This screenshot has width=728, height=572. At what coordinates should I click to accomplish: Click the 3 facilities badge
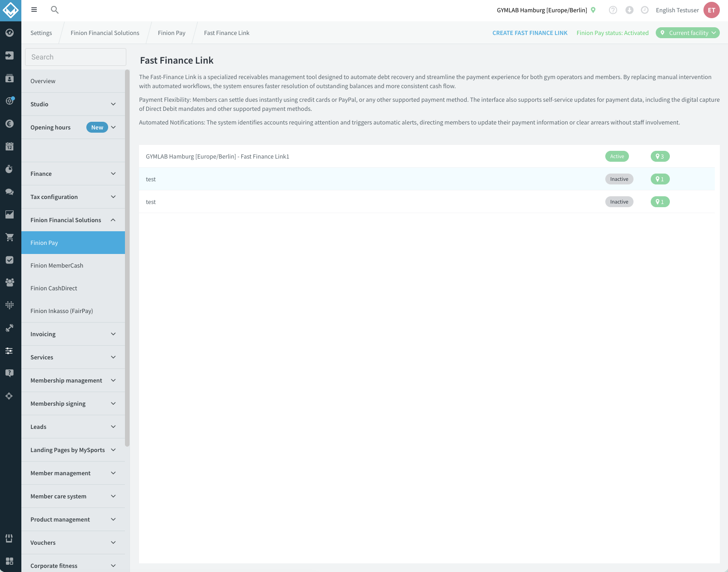pyautogui.click(x=660, y=156)
